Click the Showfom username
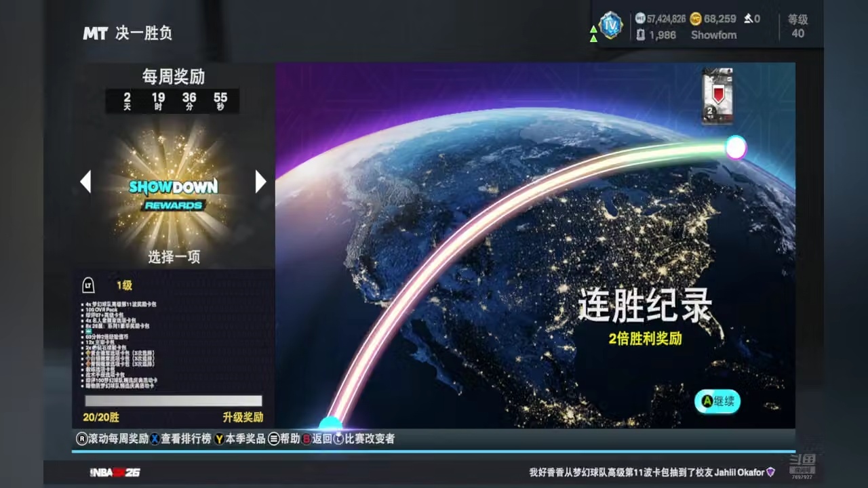Viewport: 868px width, 488px height. point(713,35)
